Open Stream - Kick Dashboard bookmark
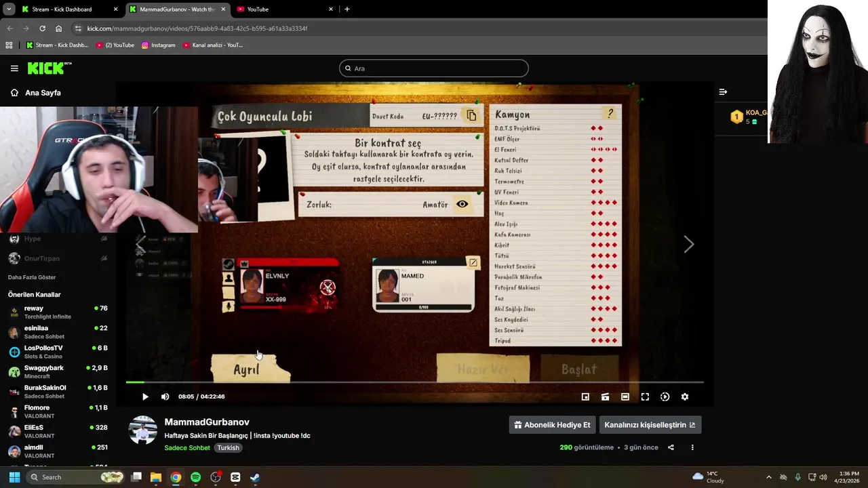The width and height of the screenshot is (868, 488). point(57,45)
